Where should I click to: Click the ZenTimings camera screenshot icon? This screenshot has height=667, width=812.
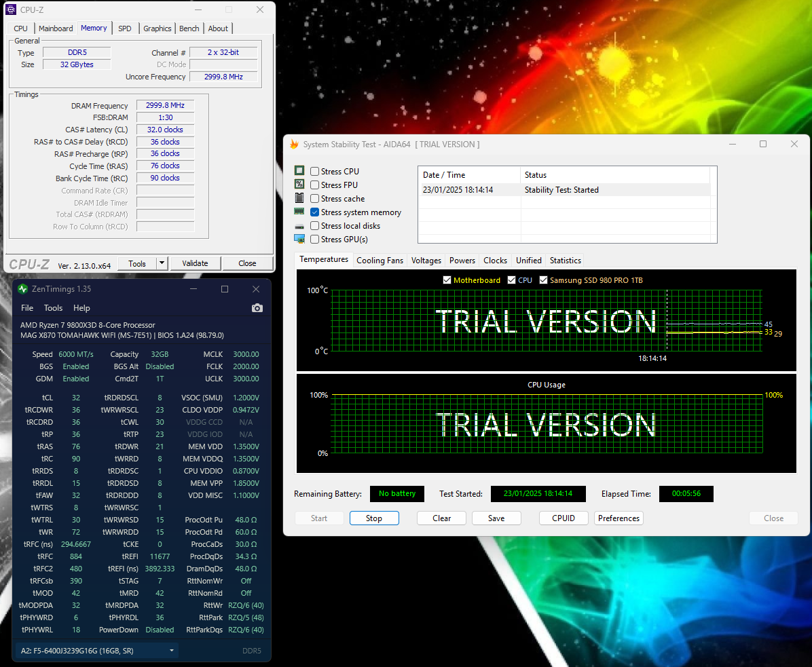coord(257,308)
